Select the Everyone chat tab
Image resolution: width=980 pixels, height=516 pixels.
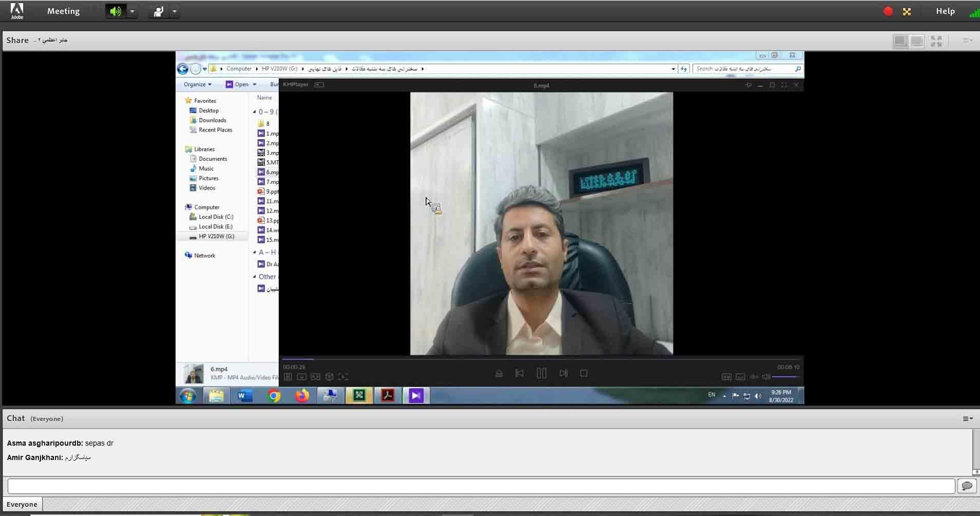pyautogui.click(x=22, y=504)
